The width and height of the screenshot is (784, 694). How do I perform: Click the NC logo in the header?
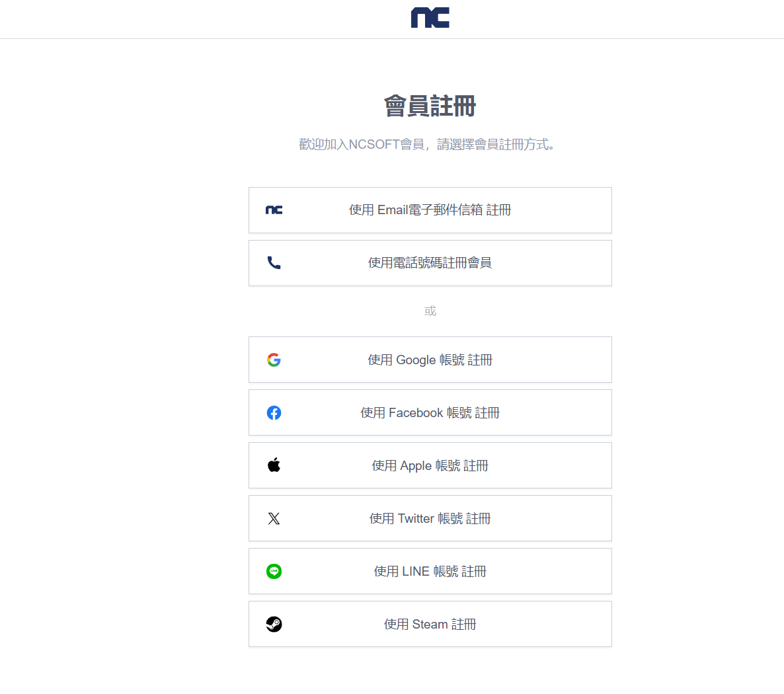[x=430, y=18]
